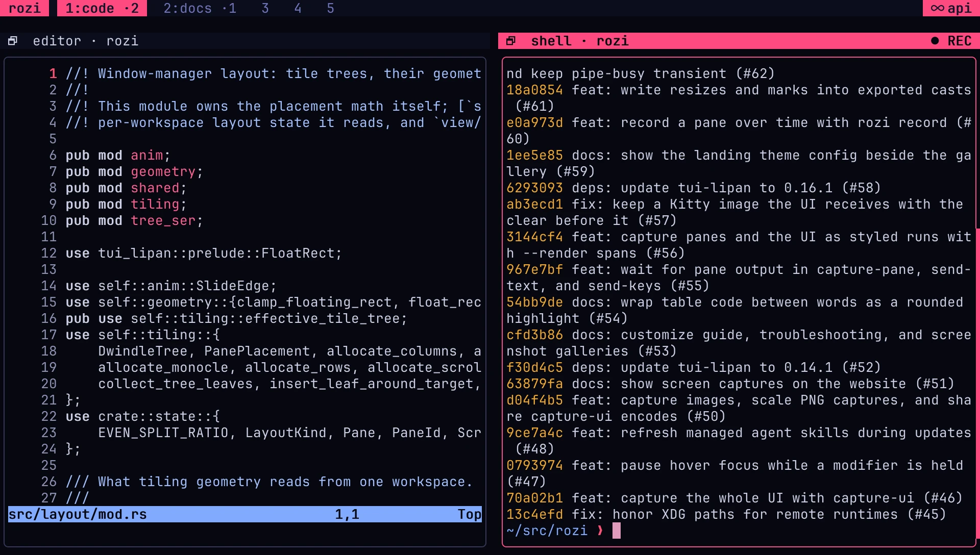Click the editor pane window icon

(13, 41)
